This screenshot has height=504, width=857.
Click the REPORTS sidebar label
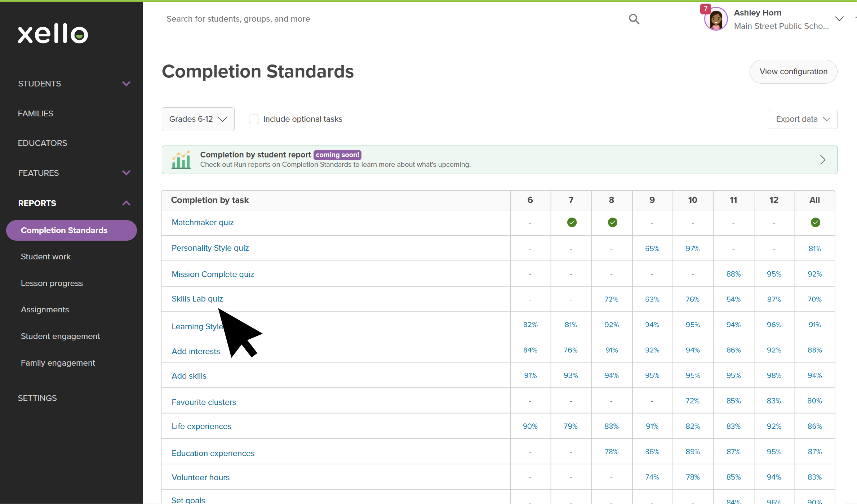click(x=37, y=203)
